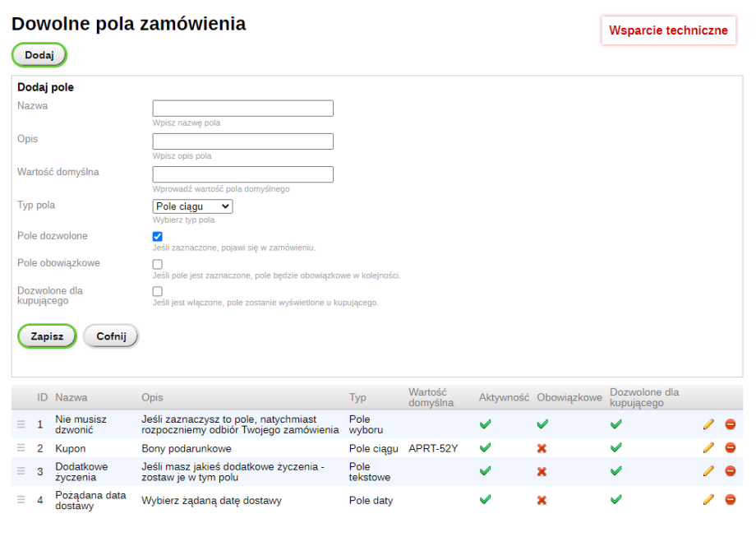Edit the "Kupon" field using the pencil icon
The image size is (756, 537).
708,448
